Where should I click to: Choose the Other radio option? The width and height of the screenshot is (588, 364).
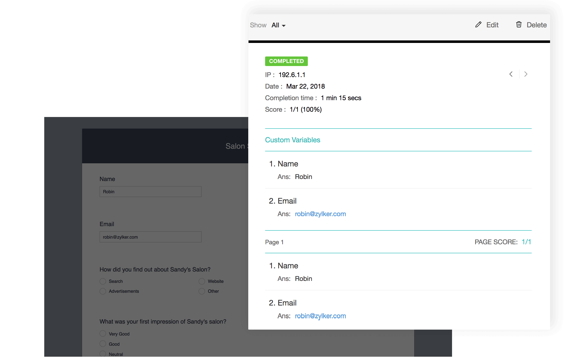[202, 291]
